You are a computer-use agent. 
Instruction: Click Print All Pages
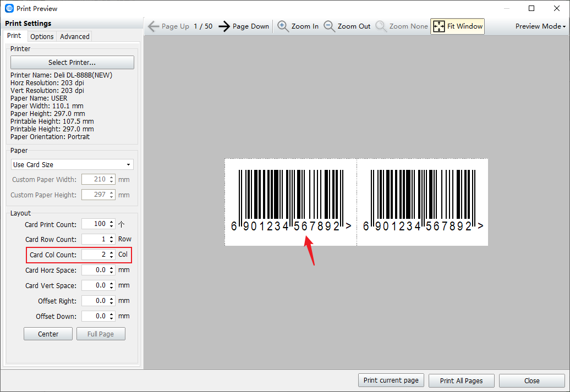[x=461, y=380]
